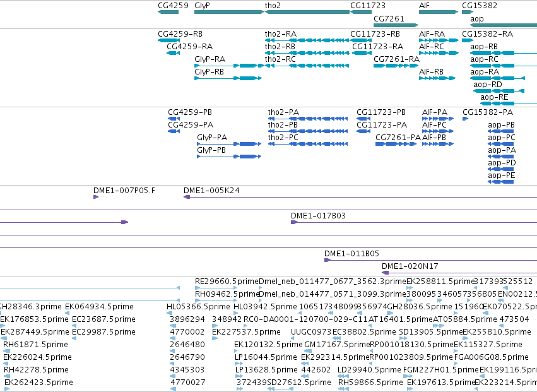Click the aop gene label

tap(476, 19)
